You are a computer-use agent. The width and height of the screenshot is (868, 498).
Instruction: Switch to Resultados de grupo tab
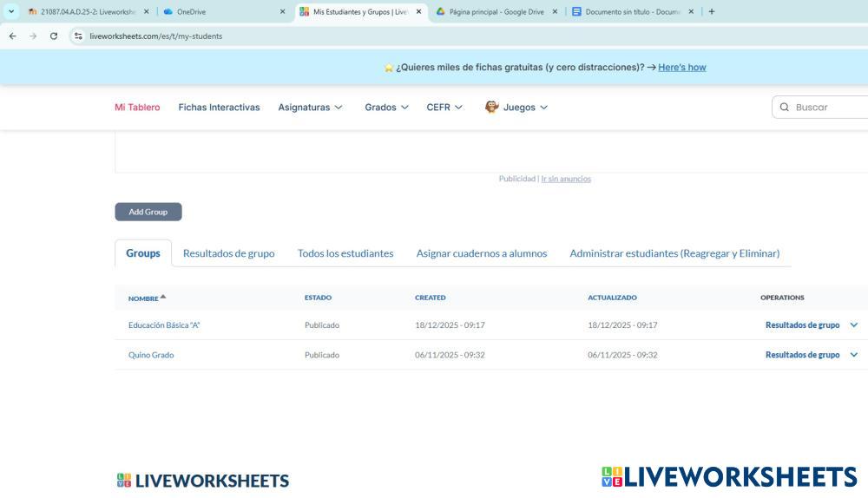[x=228, y=253]
